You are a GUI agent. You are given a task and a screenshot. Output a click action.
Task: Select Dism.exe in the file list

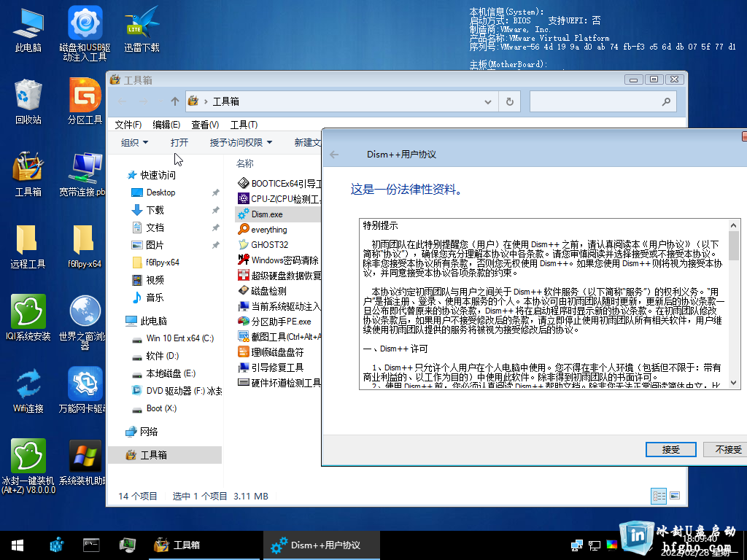coord(279,214)
